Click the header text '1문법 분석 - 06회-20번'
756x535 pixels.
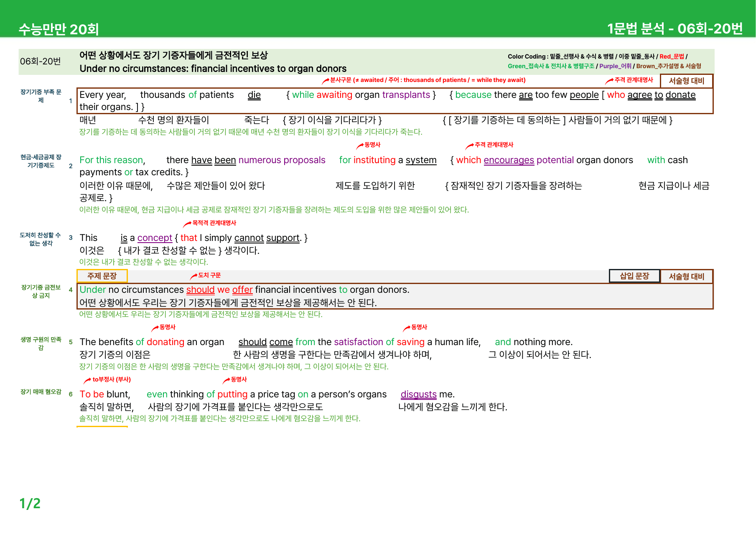[675, 28]
